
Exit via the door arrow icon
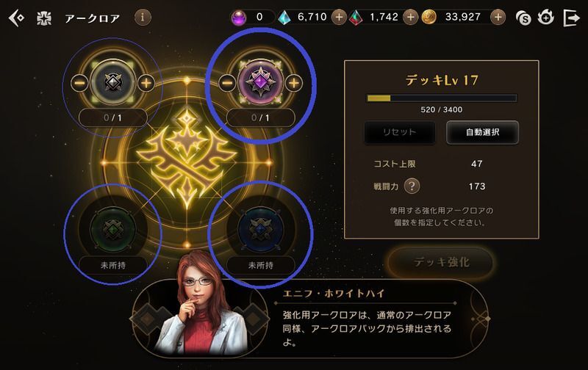[x=571, y=18]
